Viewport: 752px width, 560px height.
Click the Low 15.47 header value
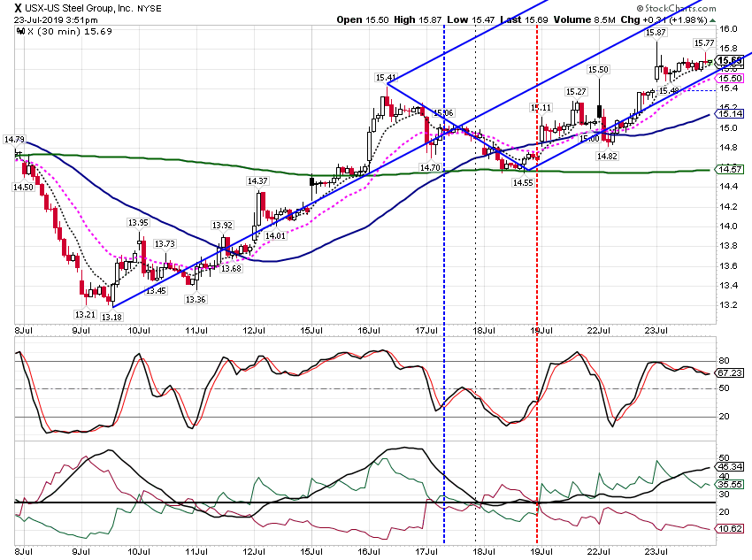click(471, 19)
